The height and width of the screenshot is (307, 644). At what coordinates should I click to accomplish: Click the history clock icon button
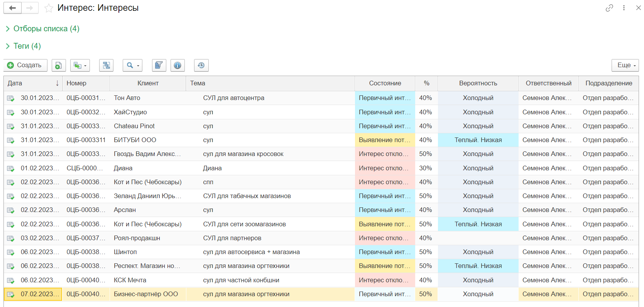coord(201,65)
